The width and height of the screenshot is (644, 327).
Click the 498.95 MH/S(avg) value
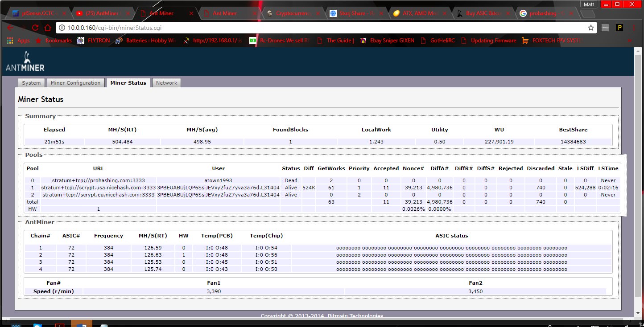point(202,142)
